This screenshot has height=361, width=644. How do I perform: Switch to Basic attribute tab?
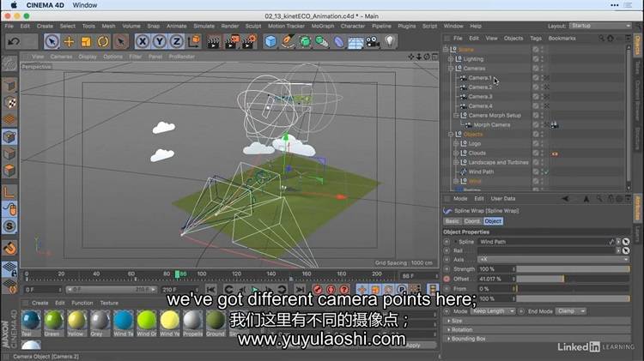(452, 221)
